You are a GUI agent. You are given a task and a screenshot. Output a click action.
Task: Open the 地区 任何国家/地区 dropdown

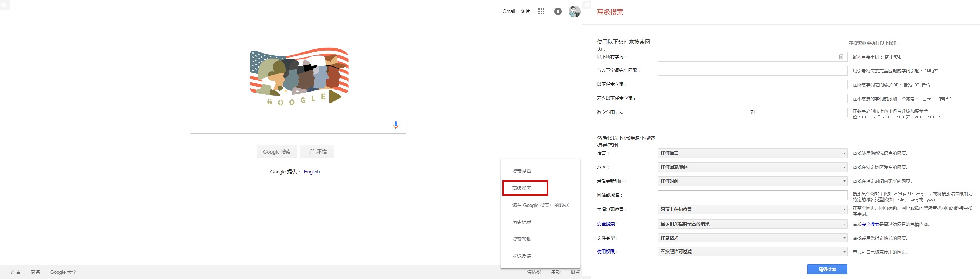coord(752,167)
